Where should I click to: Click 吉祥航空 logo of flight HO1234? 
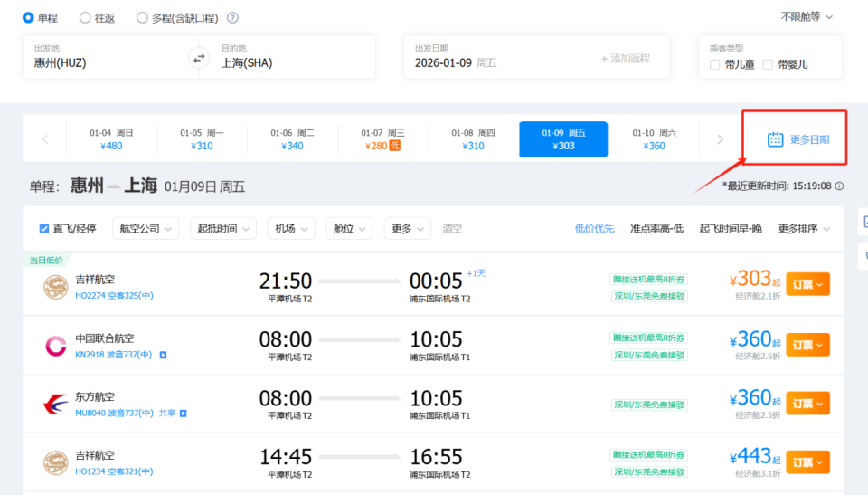click(x=55, y=462)
